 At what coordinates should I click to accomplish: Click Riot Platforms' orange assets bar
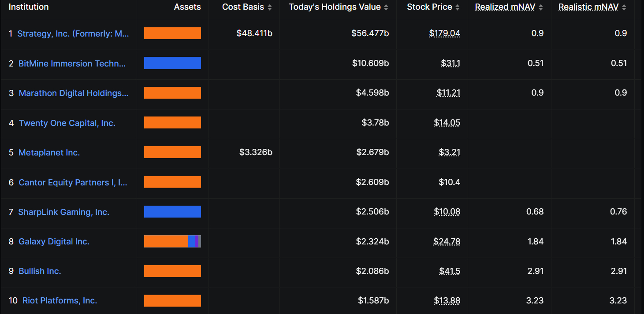[x=172, y=300]
